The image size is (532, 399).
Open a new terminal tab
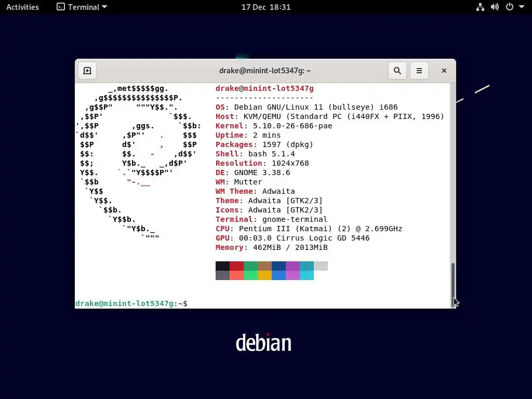coord(87,71)
